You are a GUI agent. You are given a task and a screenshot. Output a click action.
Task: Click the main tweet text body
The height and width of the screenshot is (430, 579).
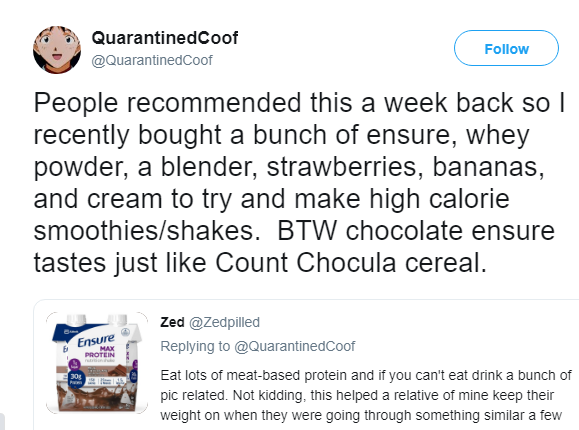[x=299, y=182]
